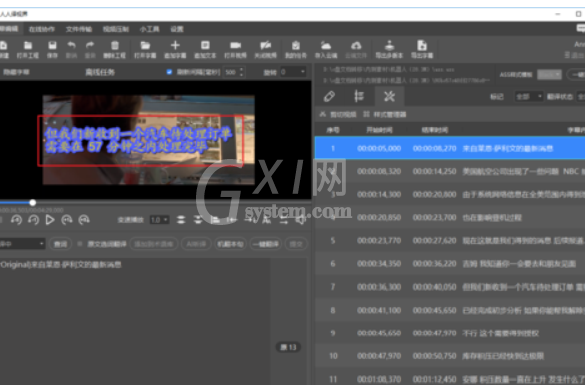Click the save project floppy disk icon
The width and height of the screenshot is (585, 385).
coord(52,46)
